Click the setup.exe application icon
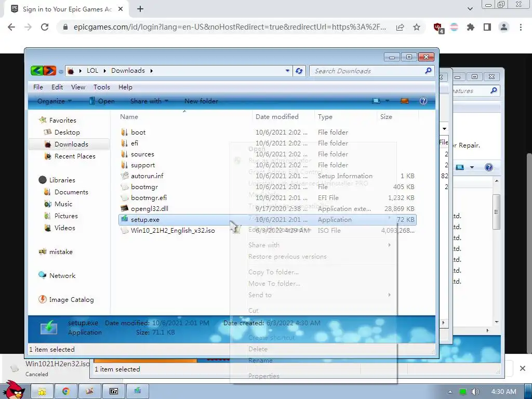532x399 pixels. pos(125,219)
